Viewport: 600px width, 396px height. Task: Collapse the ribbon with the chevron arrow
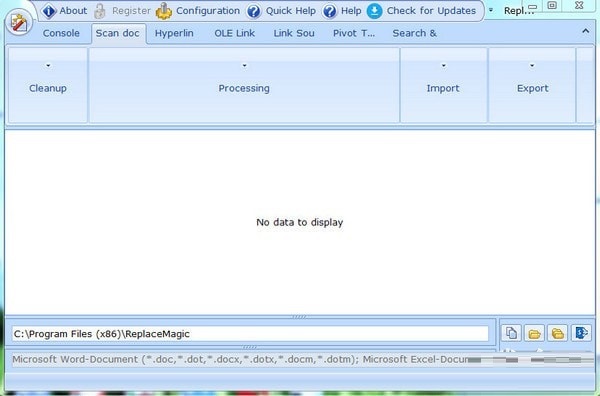pos(585,31)
